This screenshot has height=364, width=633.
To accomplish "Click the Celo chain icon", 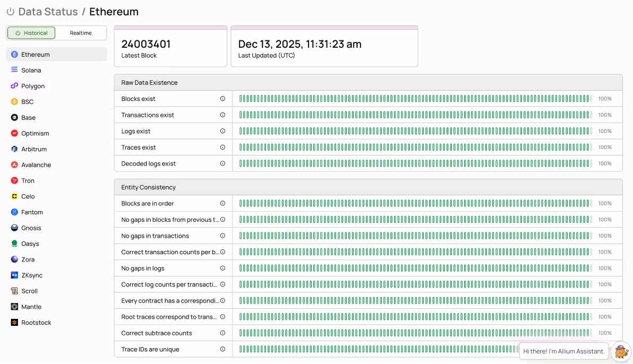I will click(14, 196).
